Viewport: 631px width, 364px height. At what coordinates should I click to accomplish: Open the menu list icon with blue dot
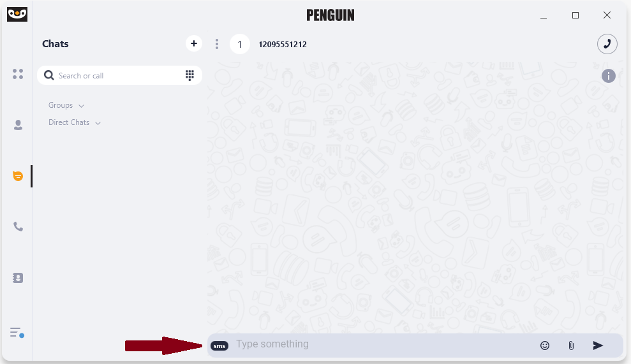tap(17, 333)
